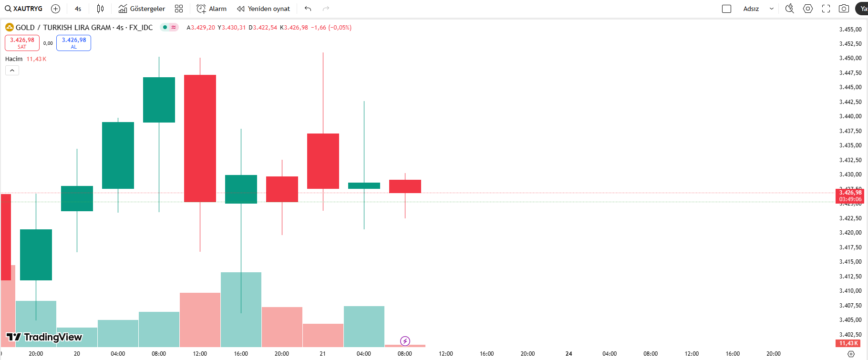
Task: Open the indicator templates grid icon
Action: (179, 9)
